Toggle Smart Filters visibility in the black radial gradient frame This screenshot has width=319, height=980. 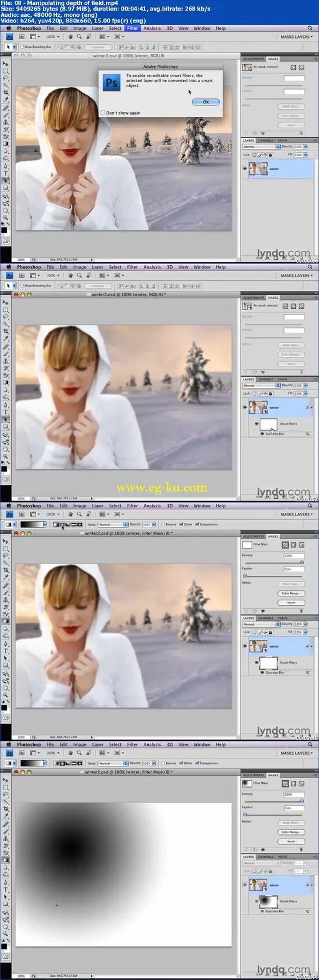click(x=256, y=901)
